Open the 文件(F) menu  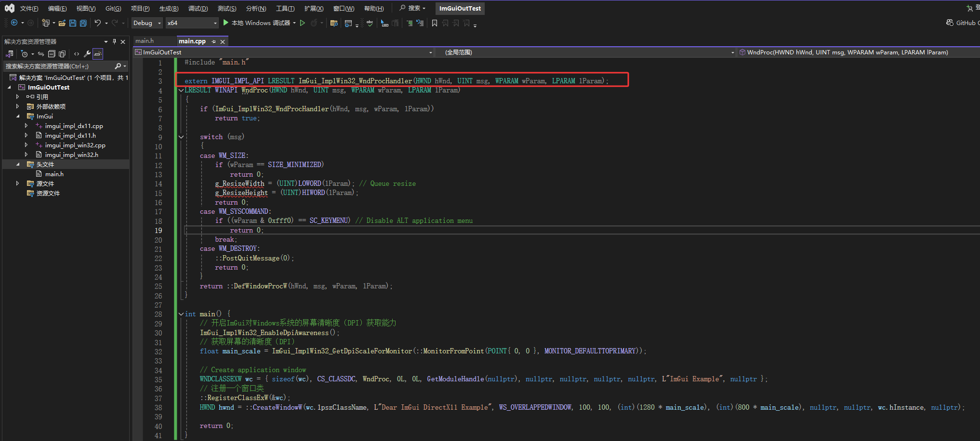click(29, 8)
